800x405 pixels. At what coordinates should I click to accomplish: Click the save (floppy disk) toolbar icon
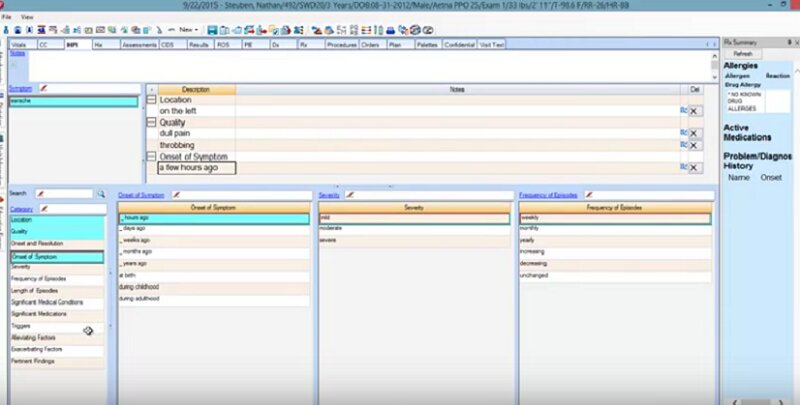[x=212, y=30]
